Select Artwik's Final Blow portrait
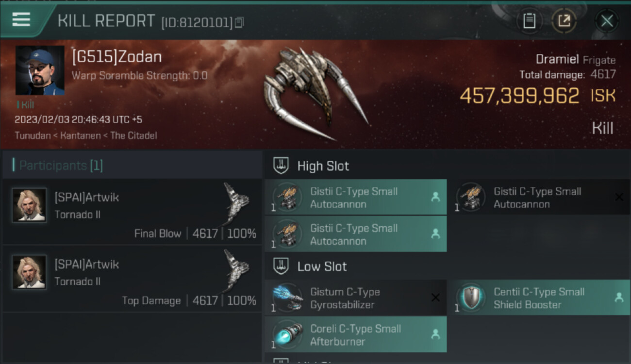This screenshot has width=631, height=364. 29,205
